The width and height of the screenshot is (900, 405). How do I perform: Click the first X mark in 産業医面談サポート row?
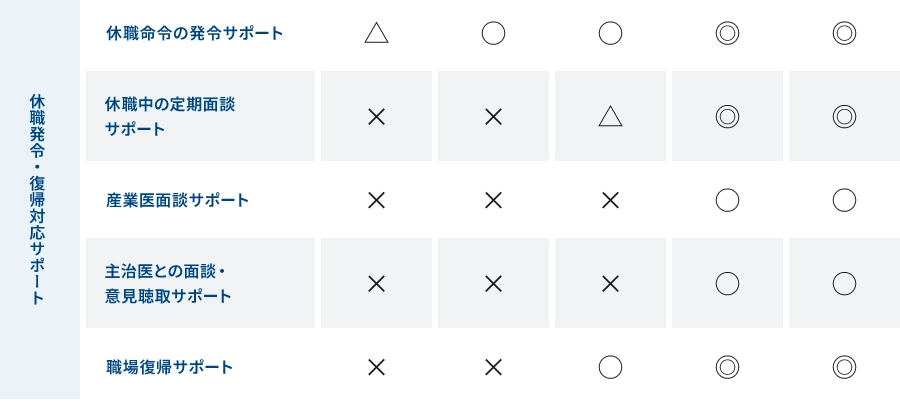pos(376,200)
